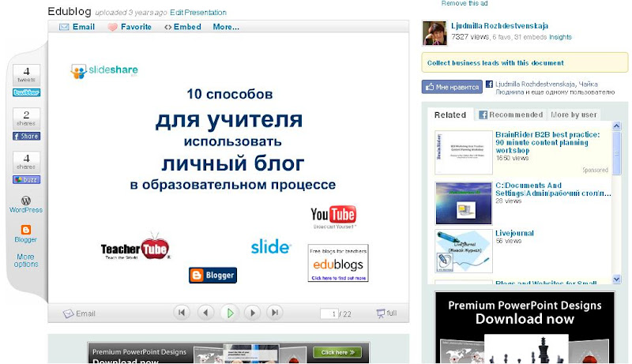Open the C:\Documents And Settings presentation link
The image size is (632, 364).
553,190
